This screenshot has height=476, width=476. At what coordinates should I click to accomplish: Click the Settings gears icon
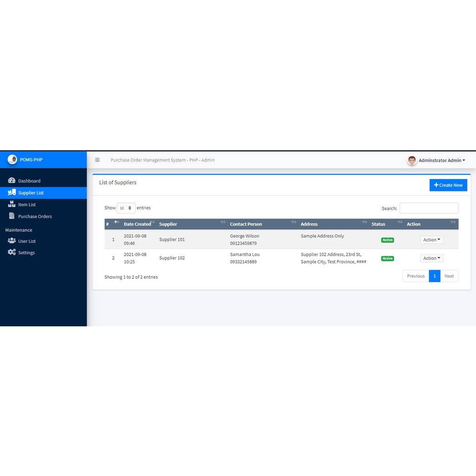[x=12, y=252]
